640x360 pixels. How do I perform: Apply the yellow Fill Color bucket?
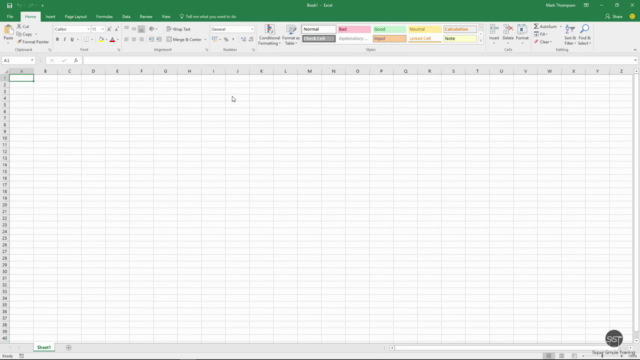click(x=101, y=40)
